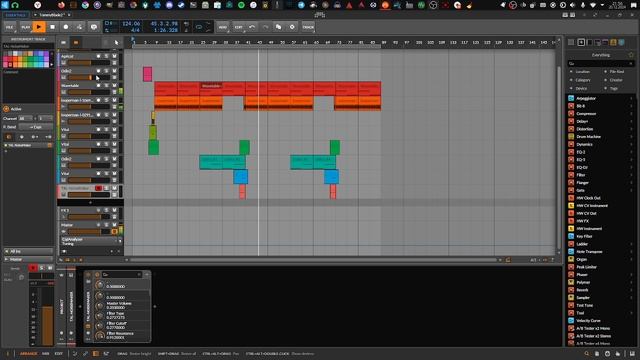Image resolution: width=640 pixels, height=360 pixels.
Task: Solo the FX 1 track
Action: tap(106, 210)
